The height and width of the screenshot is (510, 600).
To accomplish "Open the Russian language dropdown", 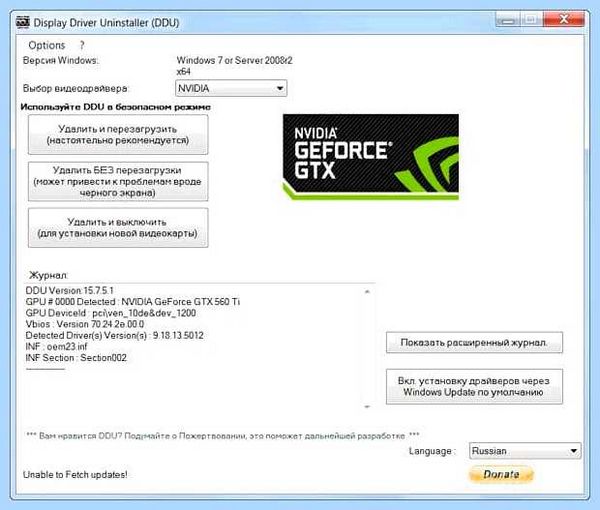I will pos(525,451).
